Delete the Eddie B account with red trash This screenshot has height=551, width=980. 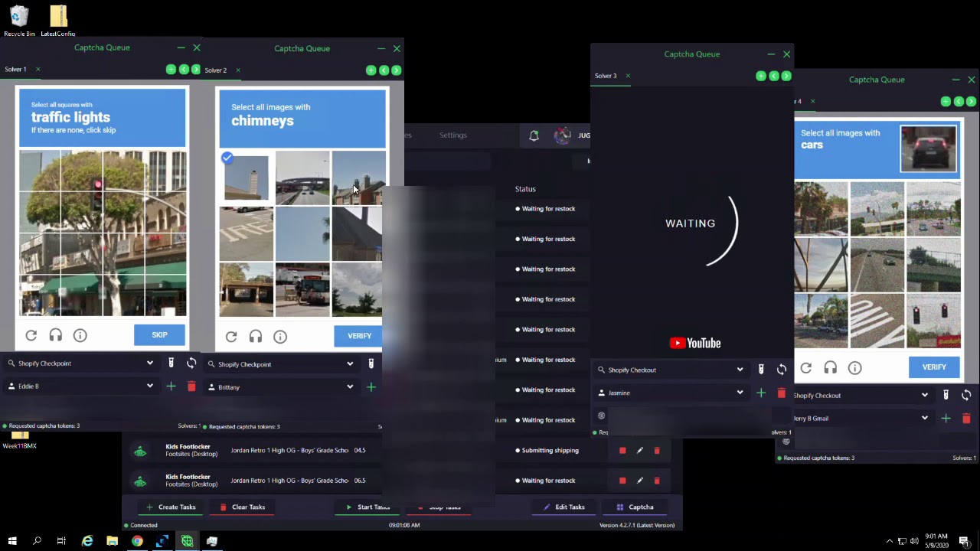191,386
